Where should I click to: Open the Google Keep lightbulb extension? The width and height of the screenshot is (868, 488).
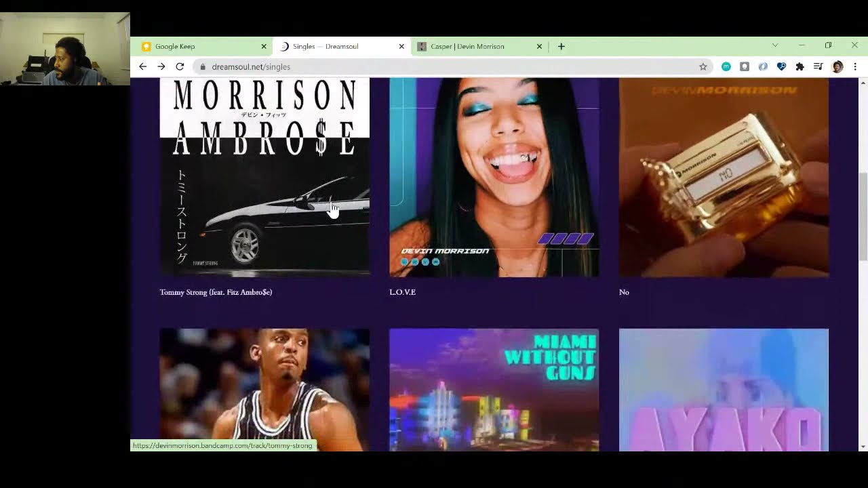click(x=745, y=66)
